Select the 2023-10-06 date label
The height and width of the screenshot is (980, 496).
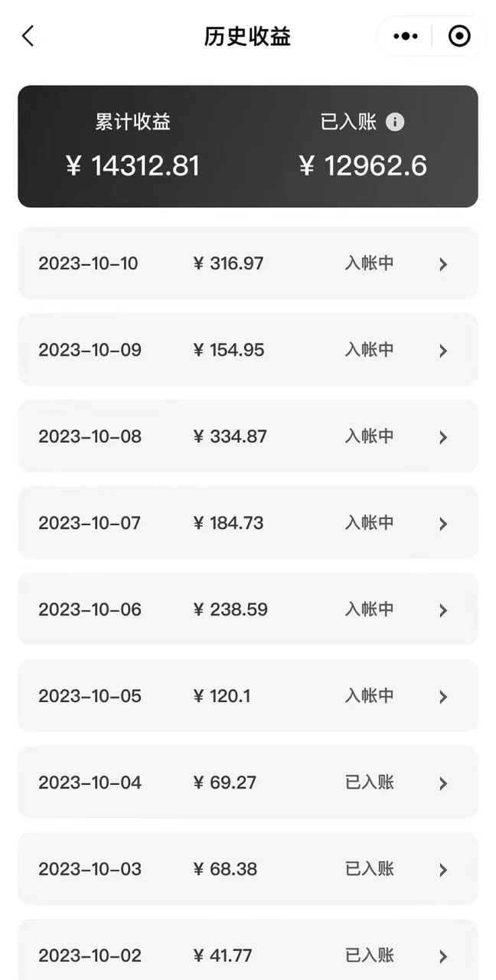click(x=90, y=609)
